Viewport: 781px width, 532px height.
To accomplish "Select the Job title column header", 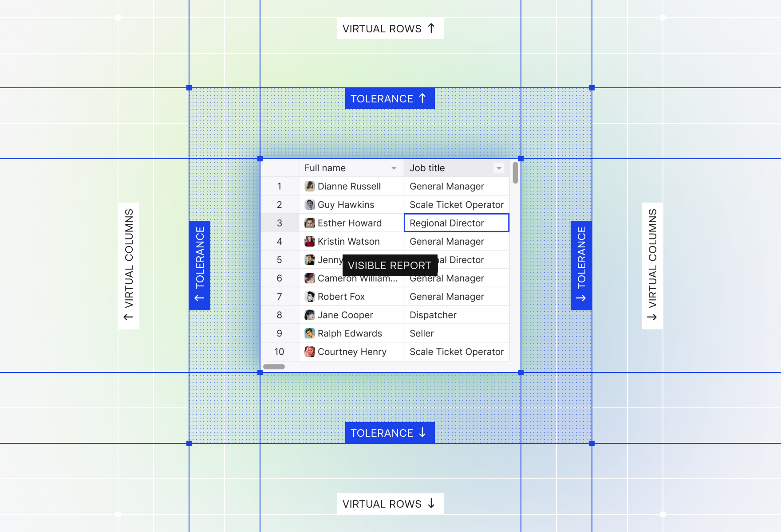I will click(457, 168).
